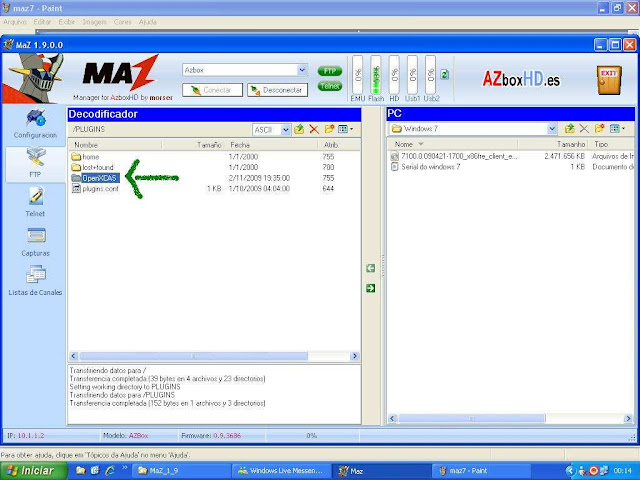The height and width of the screenshot is (480, 640).
Task: Open Cores menu in Paint window
Action: (x=122, y=22)
